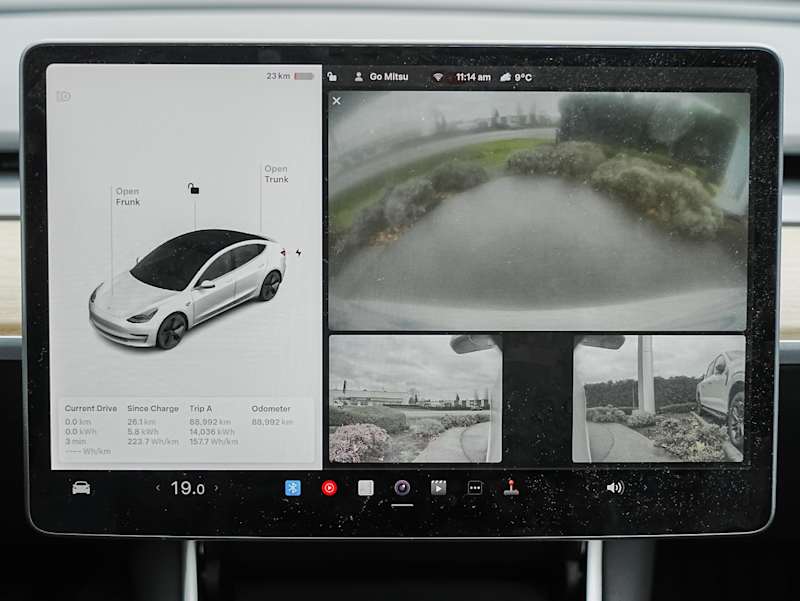Tap the Wi-Fi signal icon
The image size is (800, 601).
(438, 77)
